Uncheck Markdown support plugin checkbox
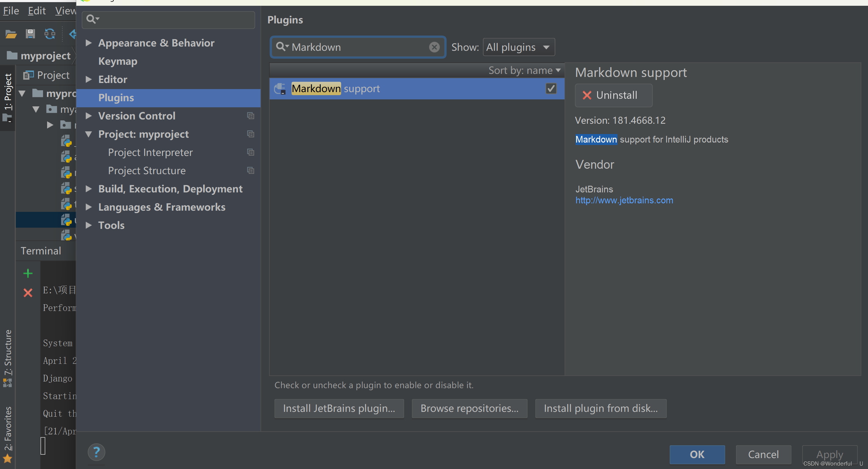 click(551, 89)
